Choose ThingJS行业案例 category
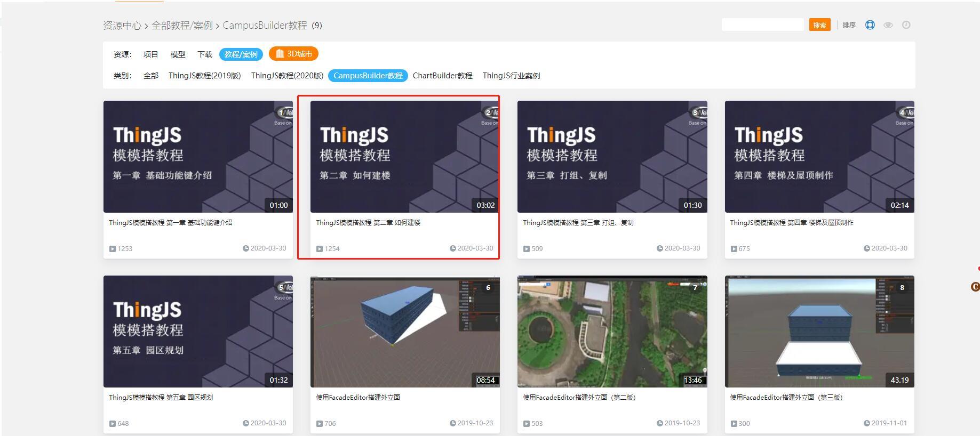 (512, 76)
